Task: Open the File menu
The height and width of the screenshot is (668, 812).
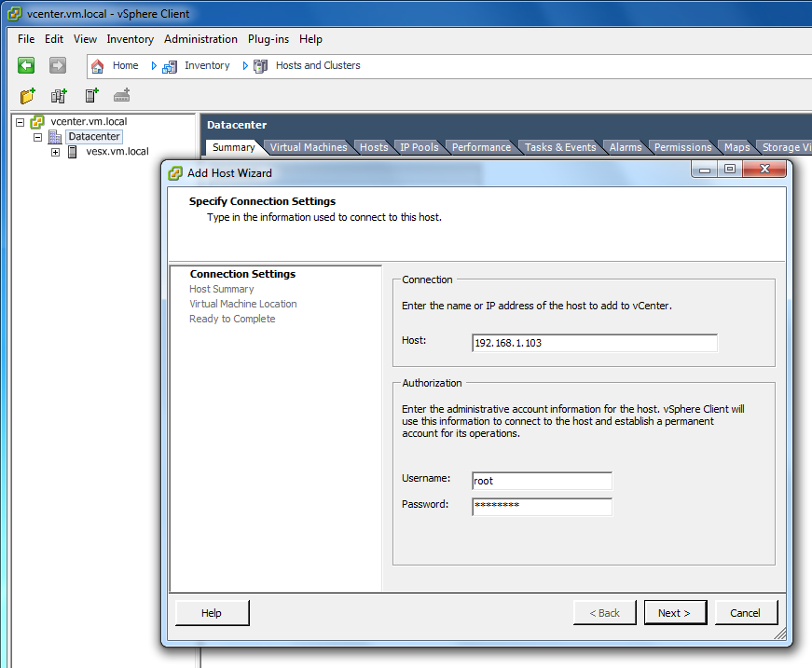Action: pyautogui.click(x=26, y=39)
